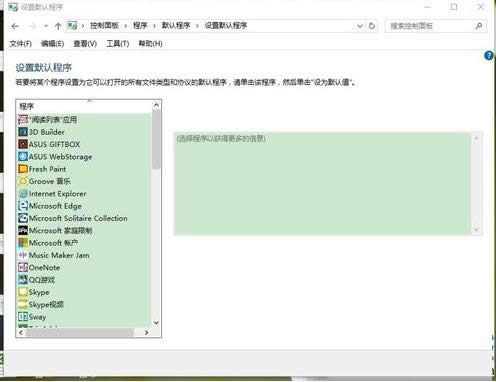This screenshot has width=496, height=382.
Task: Click description pane scroll down arrow
Action: (x=476, y=230)
